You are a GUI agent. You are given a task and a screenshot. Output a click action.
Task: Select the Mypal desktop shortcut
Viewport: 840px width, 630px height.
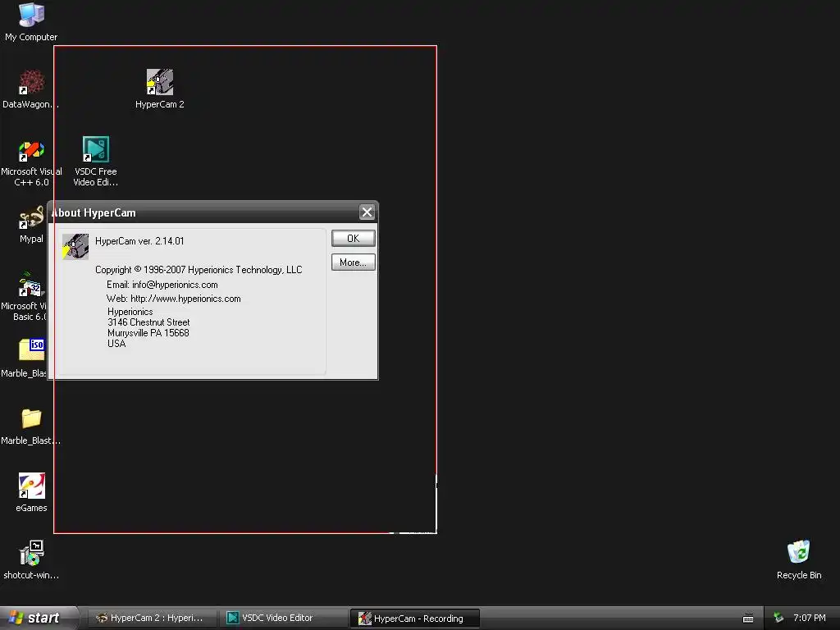pos(31,224)
